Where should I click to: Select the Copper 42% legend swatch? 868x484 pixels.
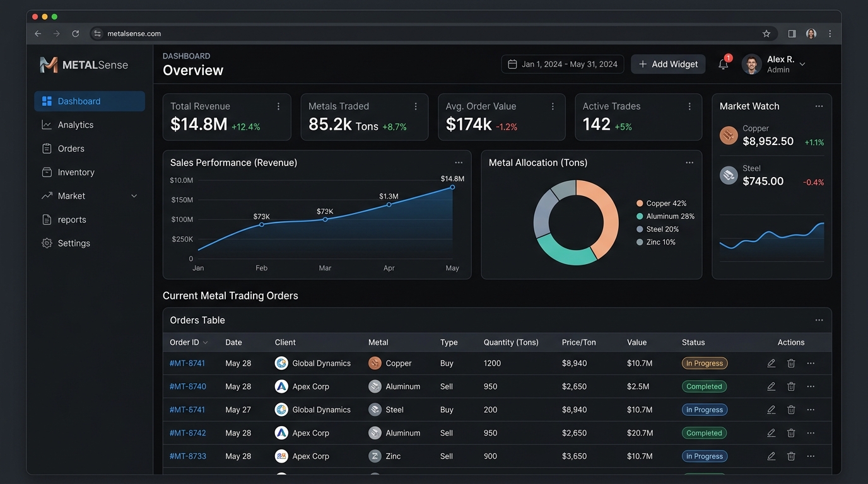tap(640, 204)
